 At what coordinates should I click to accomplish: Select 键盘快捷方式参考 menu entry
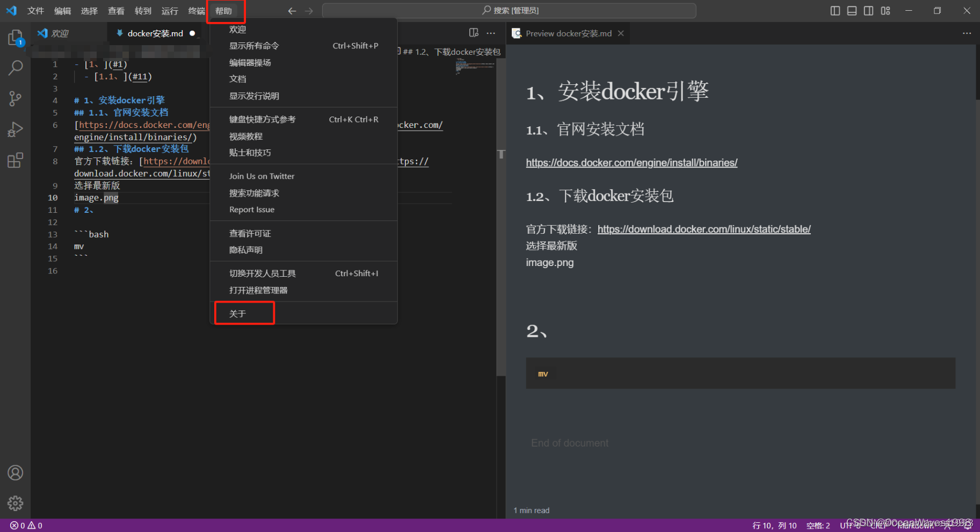pyautogui.click(x=303, y=119)
